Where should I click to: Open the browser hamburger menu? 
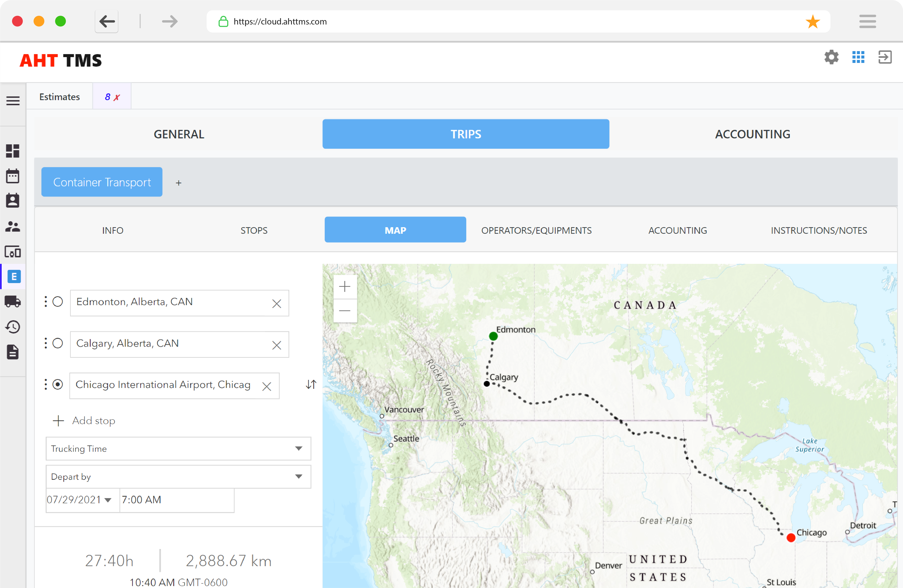coord(867,22)
